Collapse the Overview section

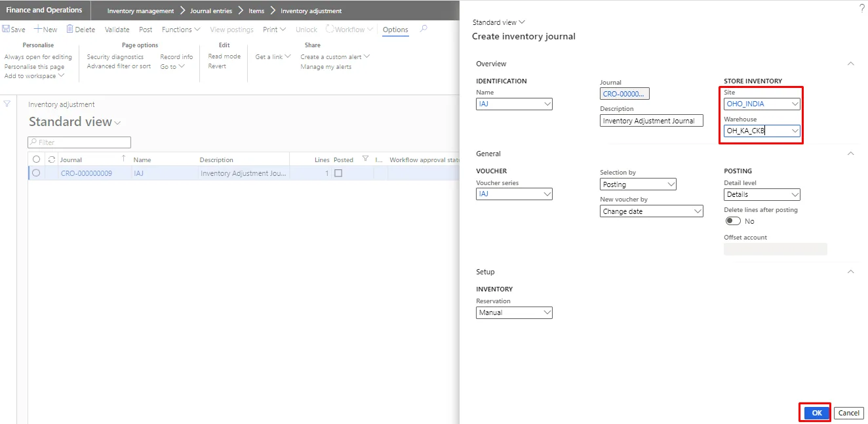pos(851,64)
